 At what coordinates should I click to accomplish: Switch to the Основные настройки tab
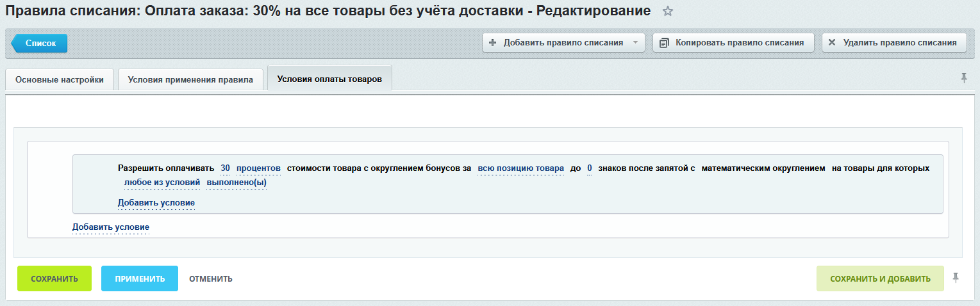point(60,80)
